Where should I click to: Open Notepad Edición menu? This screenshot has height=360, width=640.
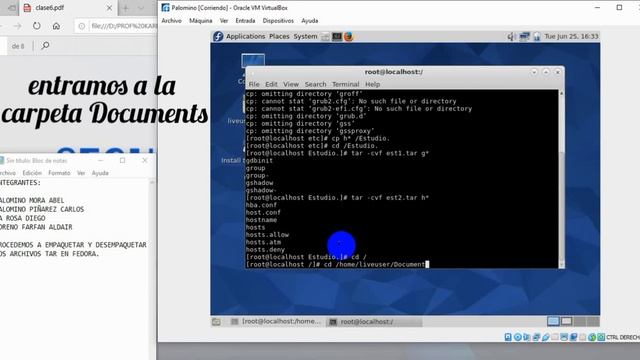click(x=32, y=173)
